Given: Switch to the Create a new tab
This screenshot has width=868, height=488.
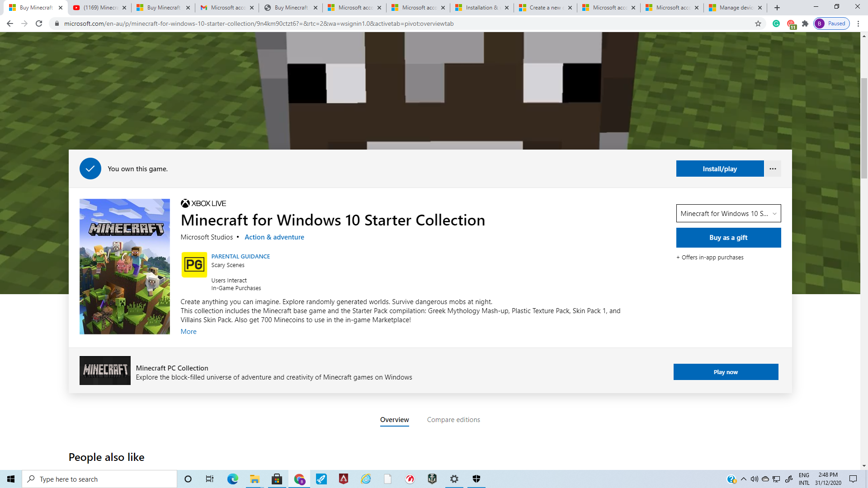Looking at the screenshot, I should click(546, 8).
